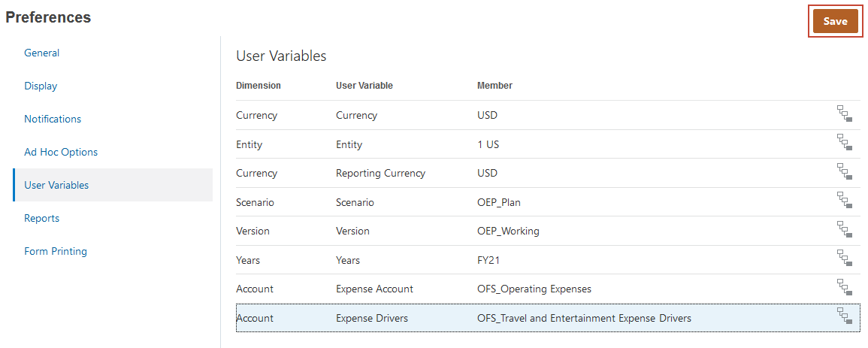
Task: Open member selector for Entity row
Action: pyautogui.click(x=845, y=143)
